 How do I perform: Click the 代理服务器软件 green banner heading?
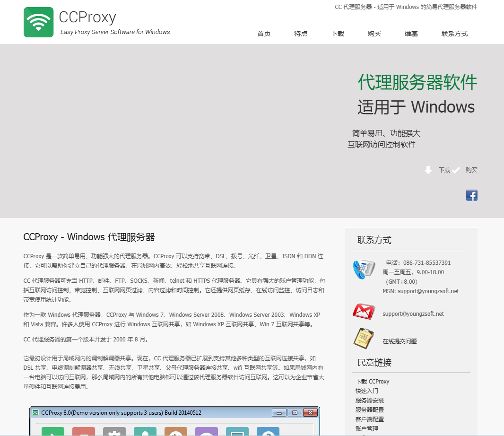pyautogui.click(x=418, y=82)
